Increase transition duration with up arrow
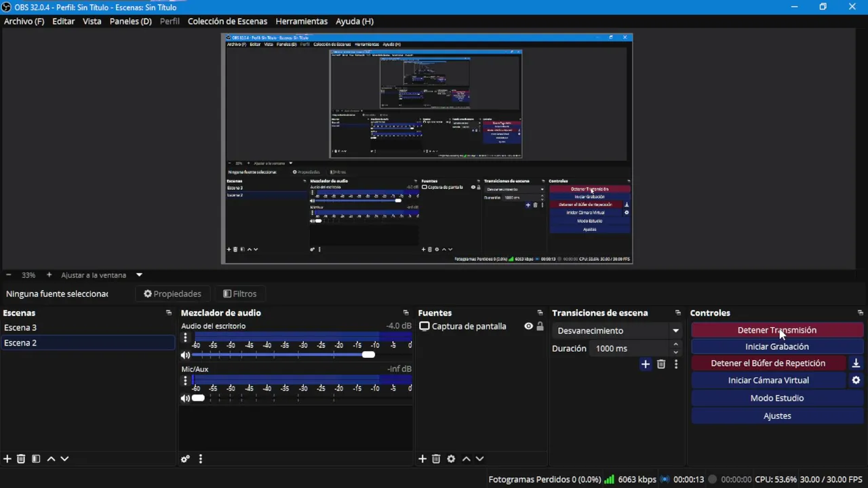Screen dimensions: 868x488 [675, 344]
